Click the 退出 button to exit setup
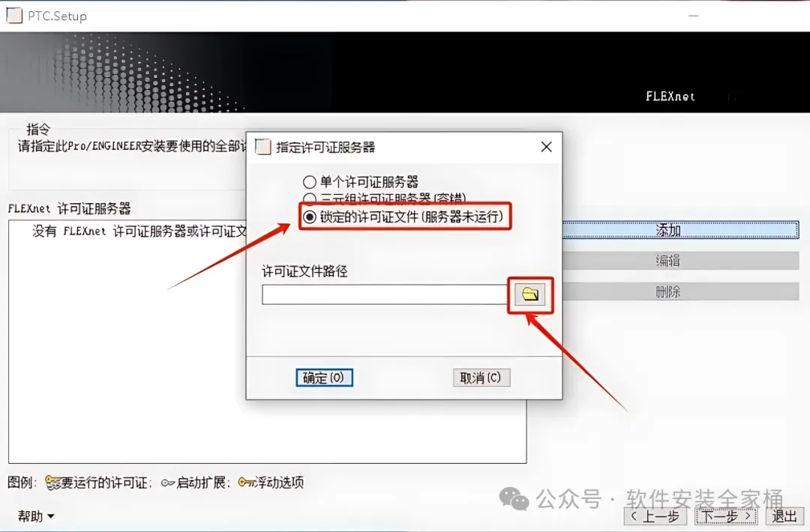810x532 pixels. 784,516
